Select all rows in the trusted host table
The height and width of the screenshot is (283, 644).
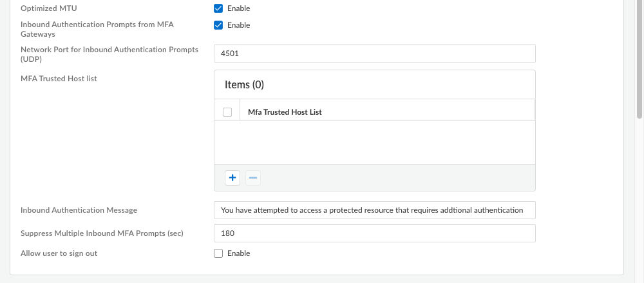tap(227, 112)
